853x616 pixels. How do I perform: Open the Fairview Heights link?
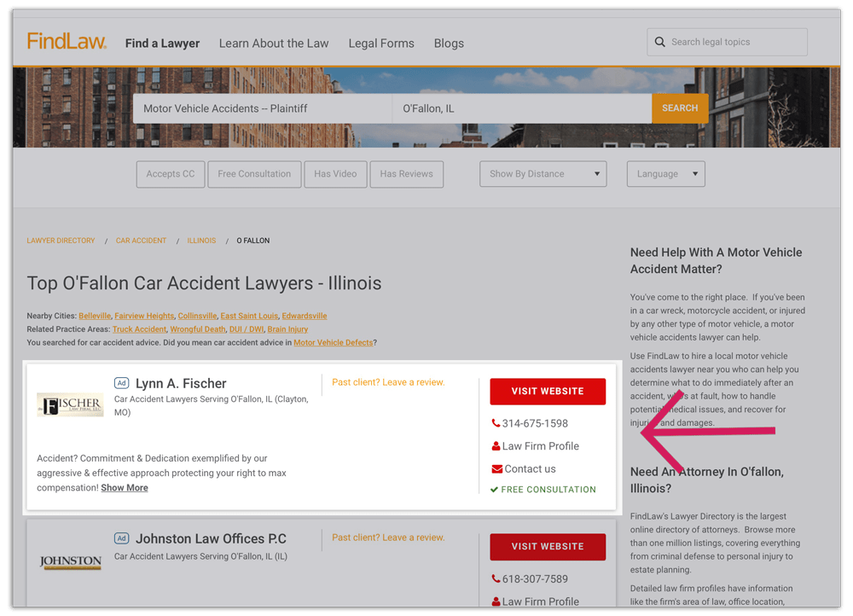click(144, 316)
